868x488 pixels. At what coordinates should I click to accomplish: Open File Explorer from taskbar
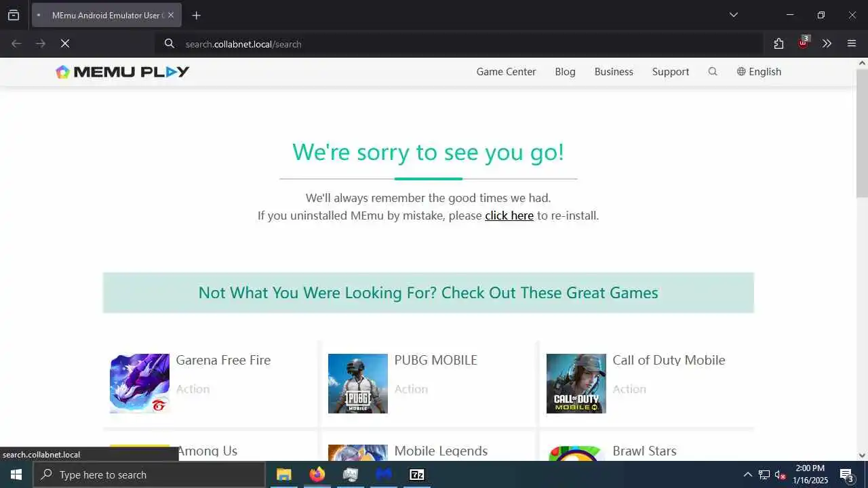pos(283,474)
